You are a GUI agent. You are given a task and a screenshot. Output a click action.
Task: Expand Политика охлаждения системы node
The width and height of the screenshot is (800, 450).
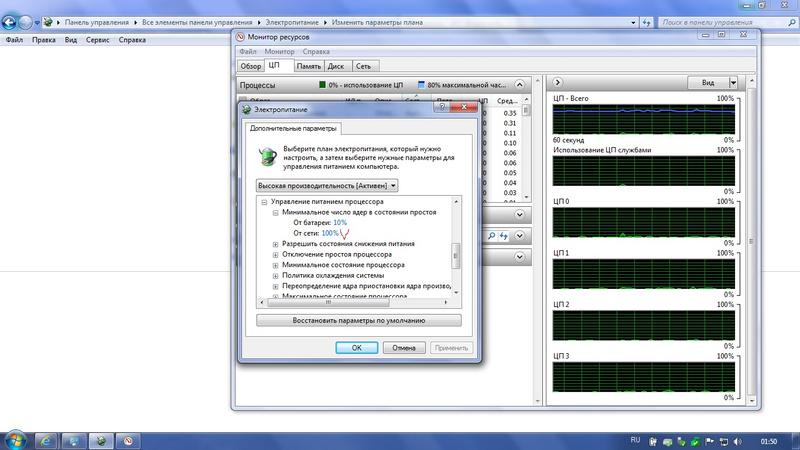(x=277, y=276)
